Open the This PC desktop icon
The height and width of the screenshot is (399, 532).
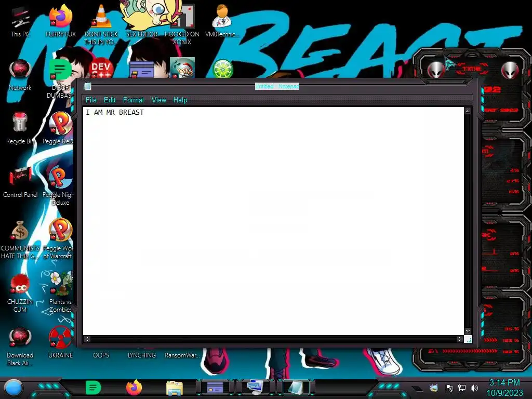tap(20, 20)
